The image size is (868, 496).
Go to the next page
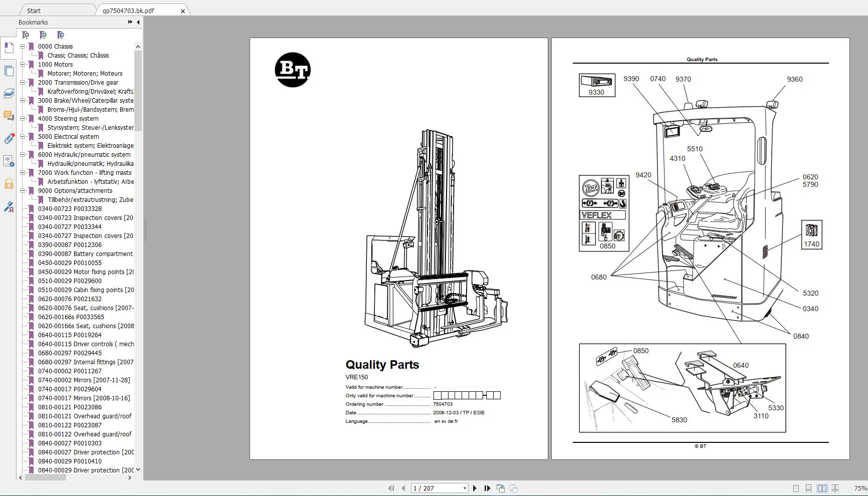click(x=475, y=488)
